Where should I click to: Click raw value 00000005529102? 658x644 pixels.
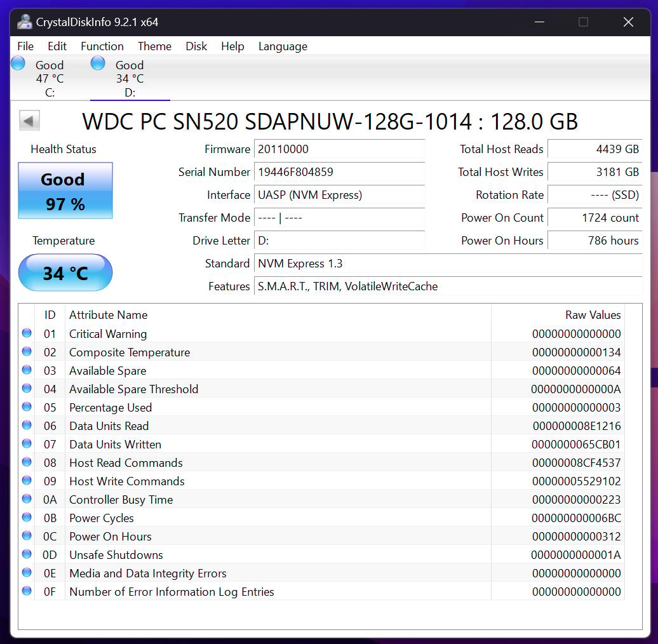(576, 481)
